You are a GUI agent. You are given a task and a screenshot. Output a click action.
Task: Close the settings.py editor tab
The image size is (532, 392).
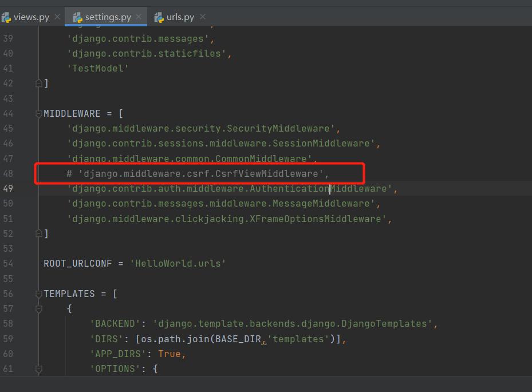click(140, 17)
